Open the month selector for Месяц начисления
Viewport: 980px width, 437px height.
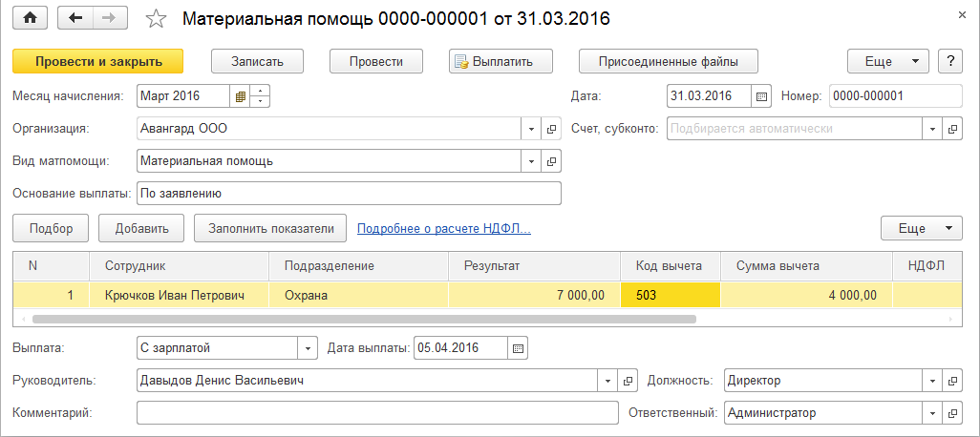pos(241,96)
